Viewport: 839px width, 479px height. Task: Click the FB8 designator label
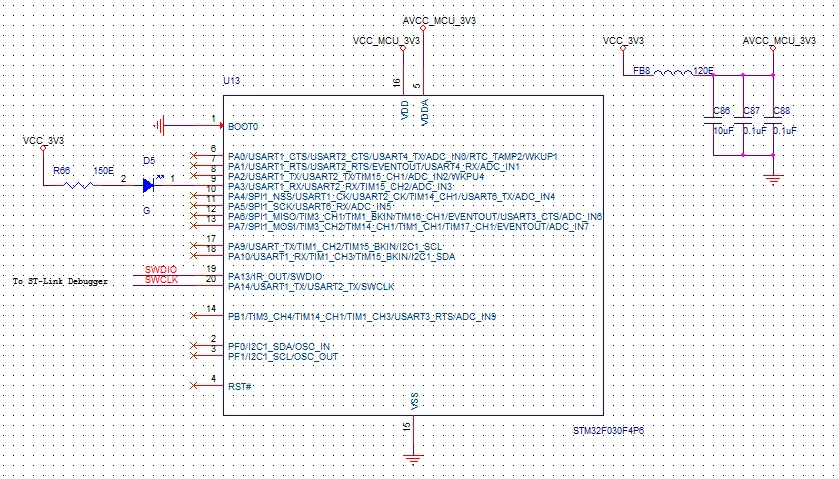[x=642, y=70]
